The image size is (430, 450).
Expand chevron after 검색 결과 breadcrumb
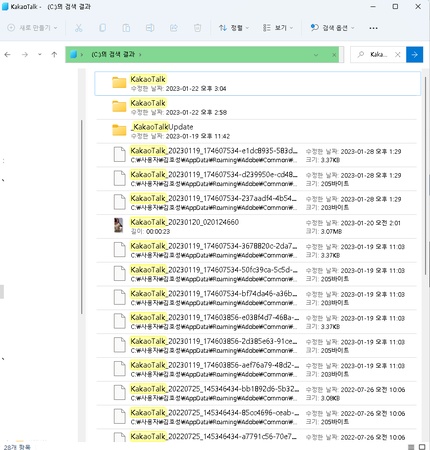coord(140,55)
